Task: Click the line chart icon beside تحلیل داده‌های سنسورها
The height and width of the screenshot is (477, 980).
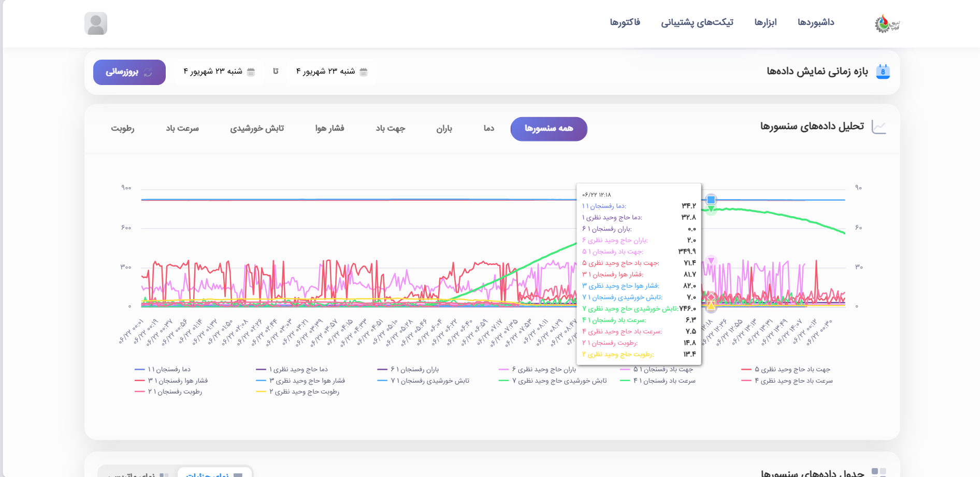Action: click(x=879, y=127)
